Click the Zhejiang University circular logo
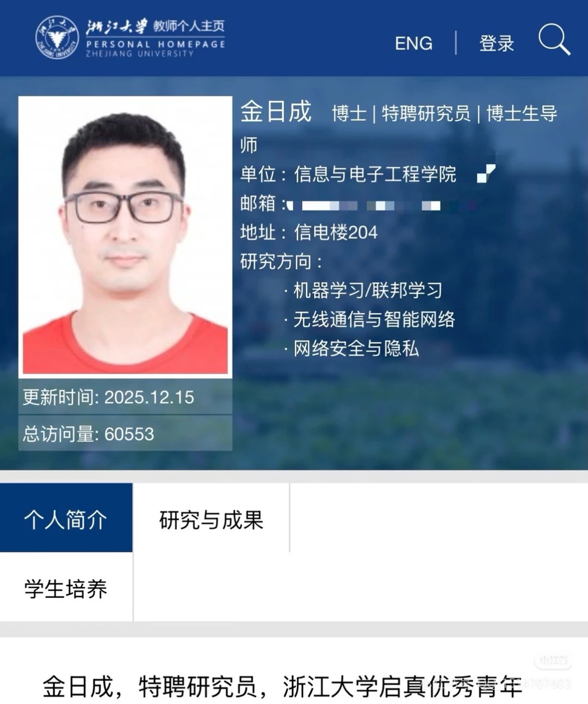The image size is (588, 704). coord(57,37)
